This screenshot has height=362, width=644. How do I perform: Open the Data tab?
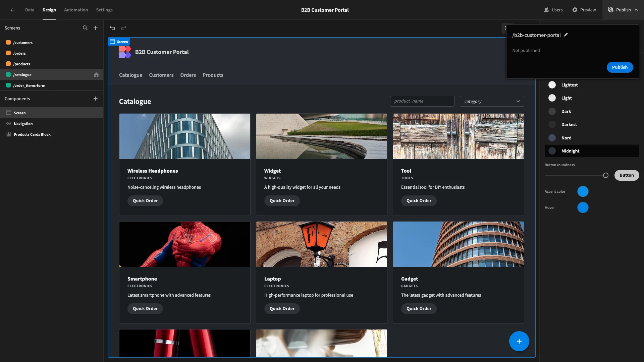click(x=30, y=10)
